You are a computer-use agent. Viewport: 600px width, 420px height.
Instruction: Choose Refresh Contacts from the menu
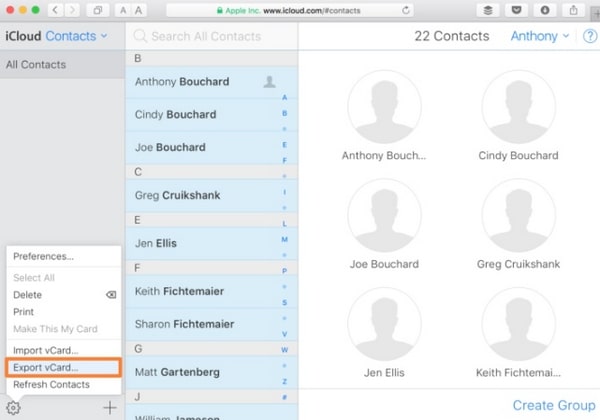(x=64, y=384)
